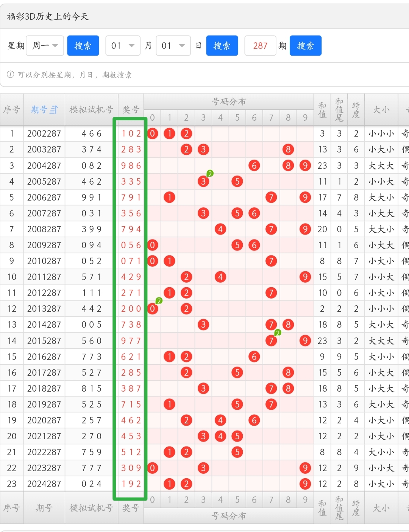Click the red 3 ball in row 2023287
The height and width of the screenshot is (532, 409).
click(x=203, y=468)
